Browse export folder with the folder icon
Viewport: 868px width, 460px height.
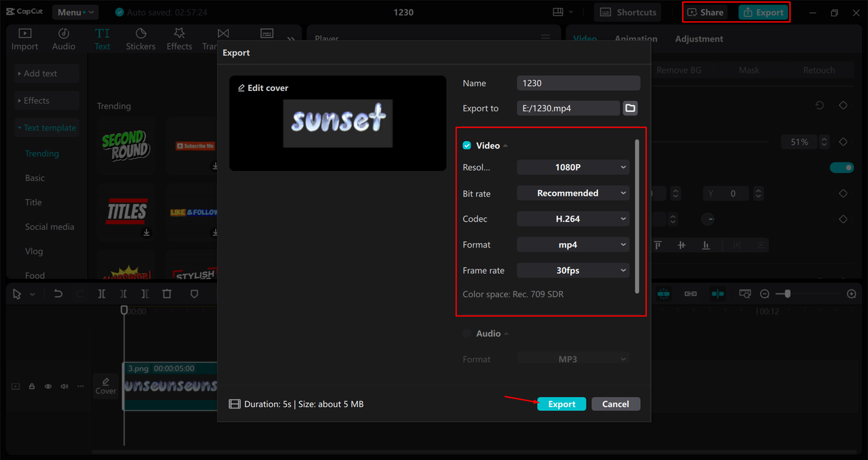(x=630, y=108)
